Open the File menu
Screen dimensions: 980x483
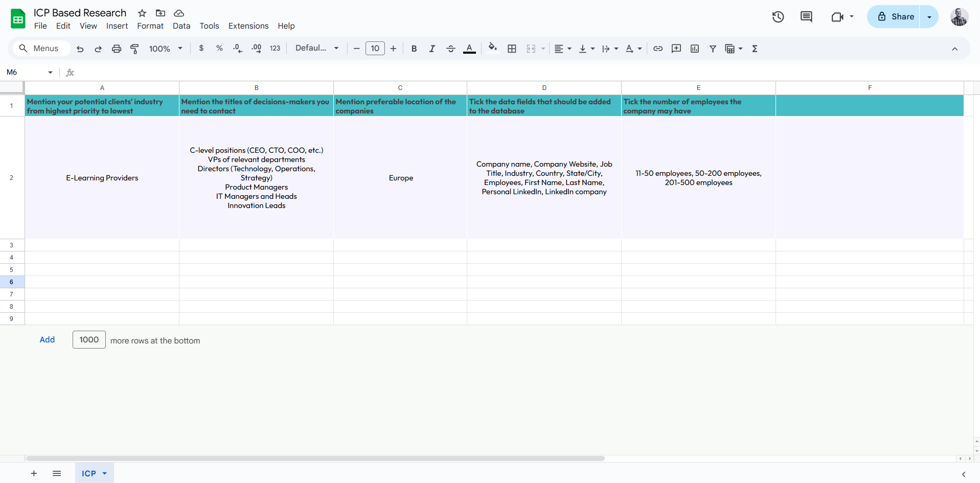pyautogui.click(x=40, y=26)
